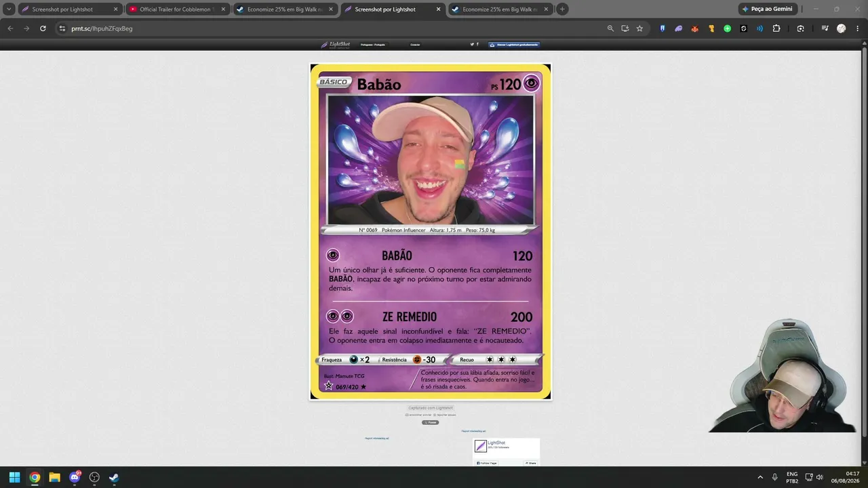Click the reportar abuso link

point(445,415)
